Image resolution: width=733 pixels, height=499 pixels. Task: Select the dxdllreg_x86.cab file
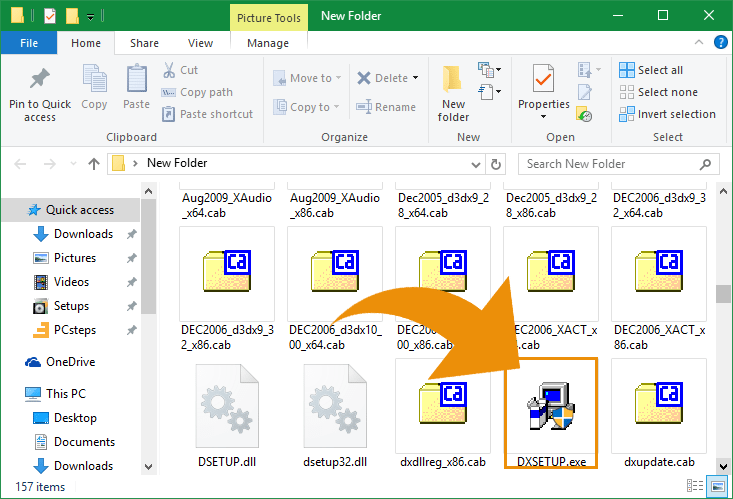[x=443, y=414]
